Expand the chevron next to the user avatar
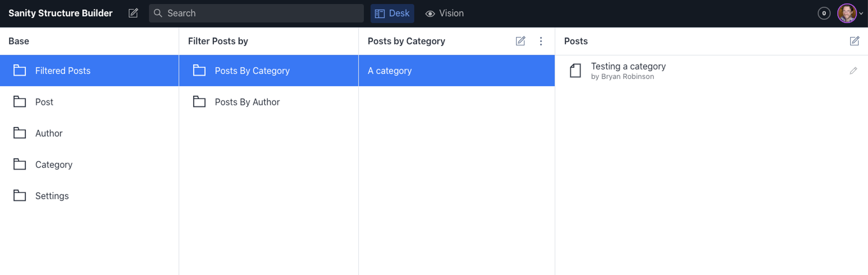 pos(861,14)
